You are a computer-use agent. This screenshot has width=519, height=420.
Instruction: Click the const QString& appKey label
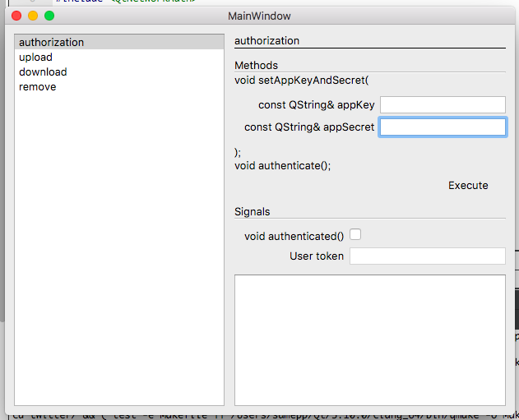(316, 105)
